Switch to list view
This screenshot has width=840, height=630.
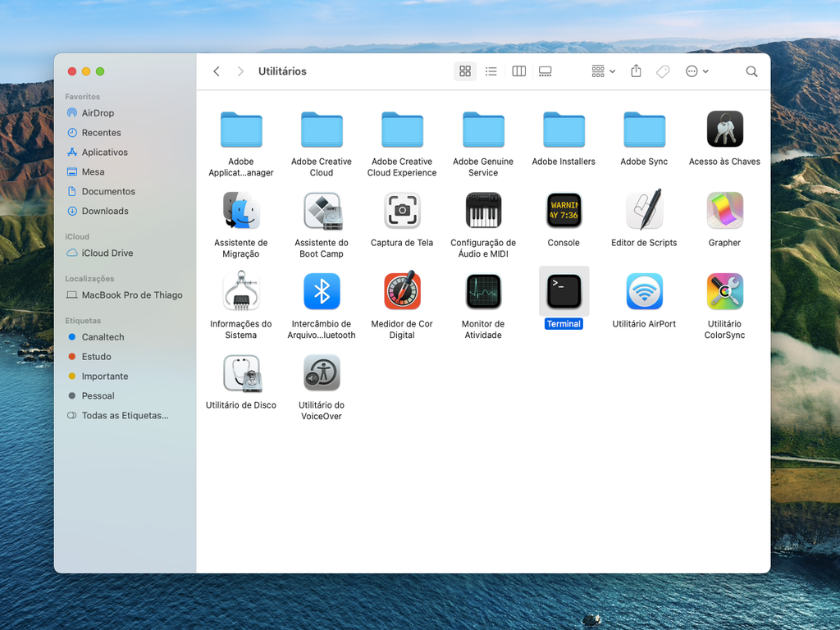[x=491, y=71]
